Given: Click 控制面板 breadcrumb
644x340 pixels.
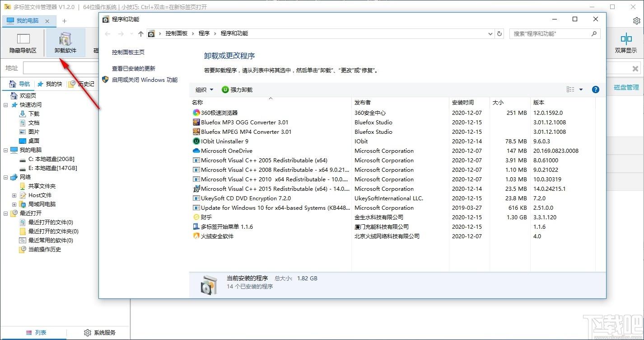Looking at the screenshot, I should [177, 33].
